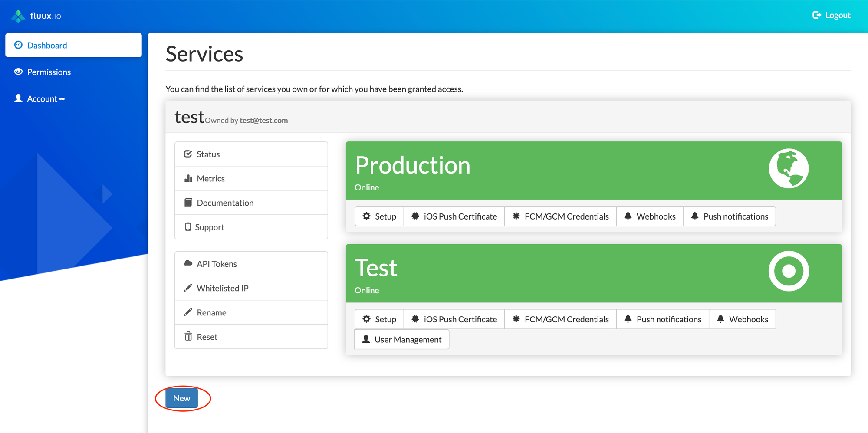Click the Production environment heading
Image resolution: width=868 pixels, height=433 pixels.
[413, 165]
